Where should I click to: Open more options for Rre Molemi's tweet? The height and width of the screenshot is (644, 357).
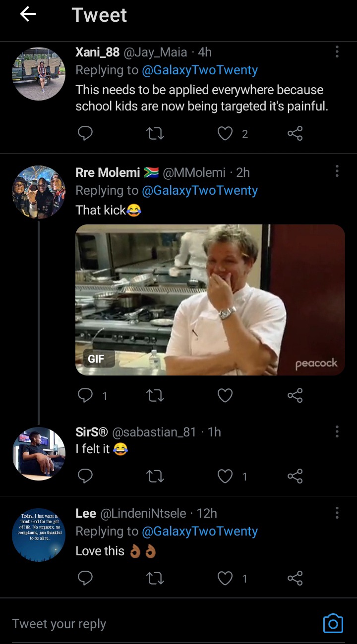[337, 171]
